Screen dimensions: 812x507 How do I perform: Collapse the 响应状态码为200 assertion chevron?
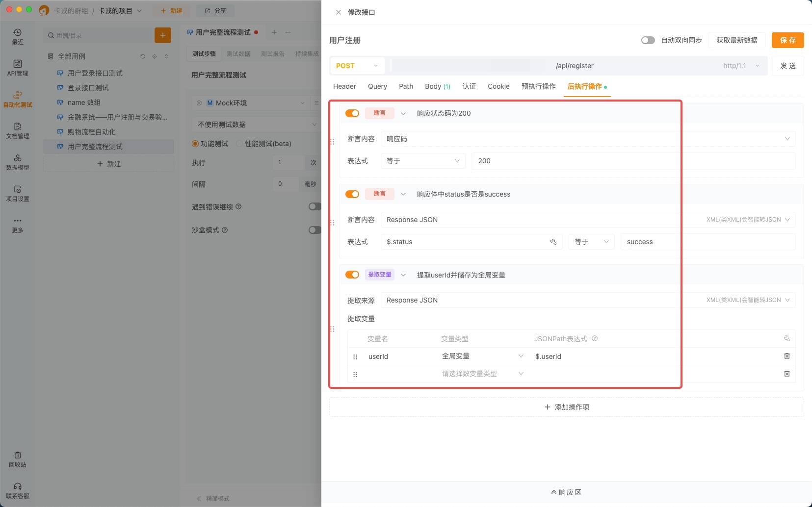pos(403,113)
